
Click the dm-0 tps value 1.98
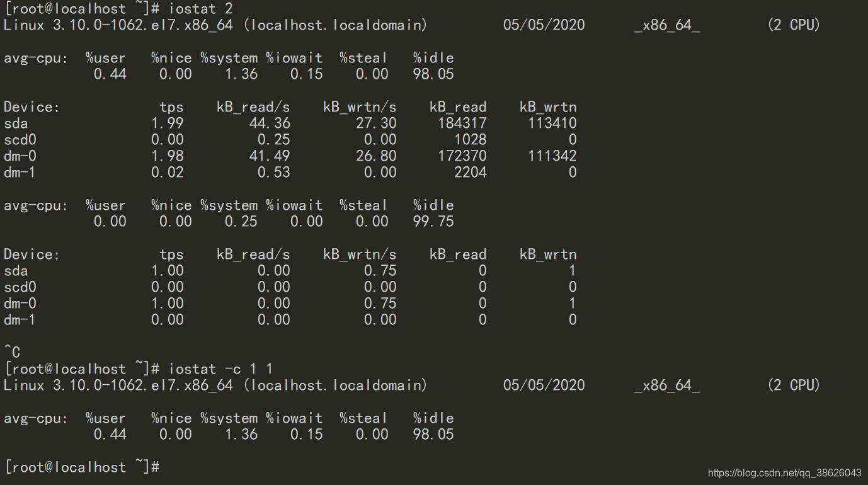[168, 156]
